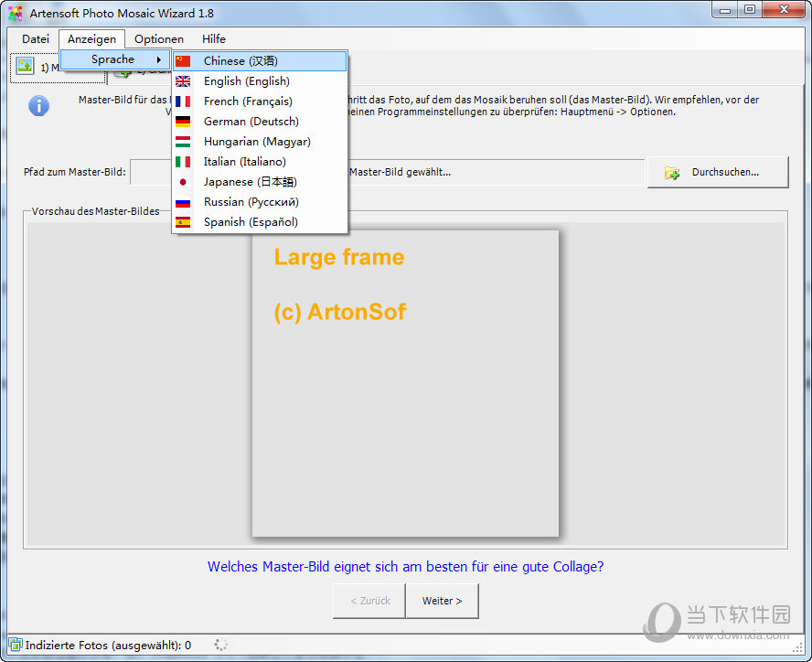Screen dimensions: 812x662
Task: Choose Japanese (日本語) language
Action: coord(260,182)
